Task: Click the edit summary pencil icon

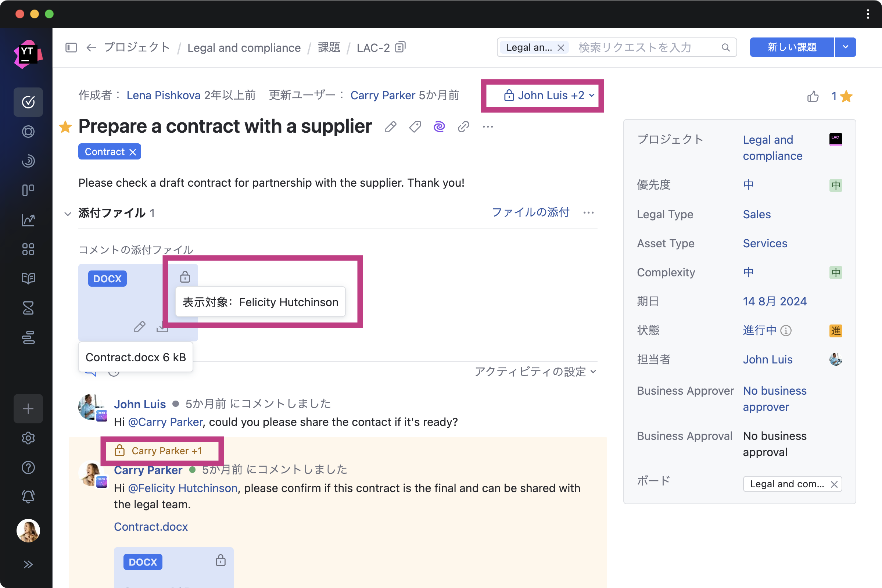Action: tap(390, 127)
